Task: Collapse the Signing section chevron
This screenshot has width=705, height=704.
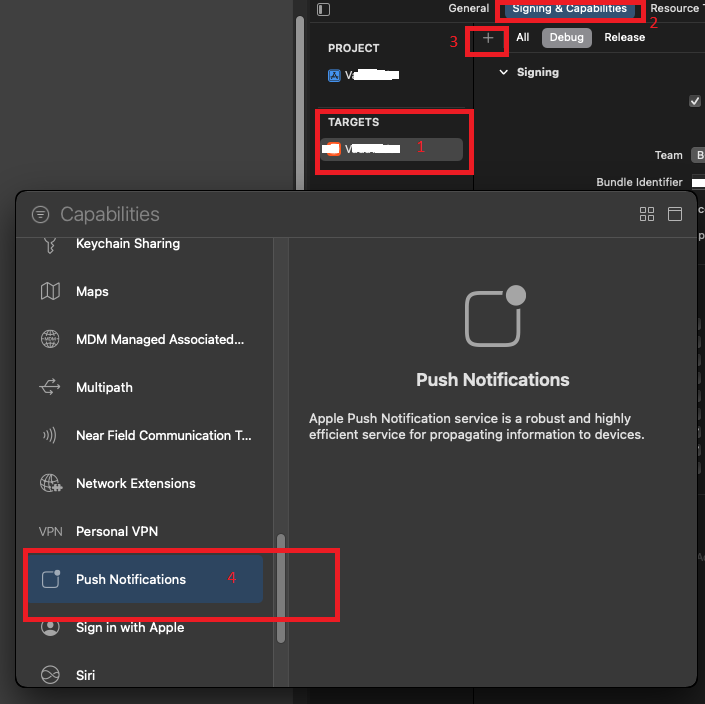Action: coord(504,72)
